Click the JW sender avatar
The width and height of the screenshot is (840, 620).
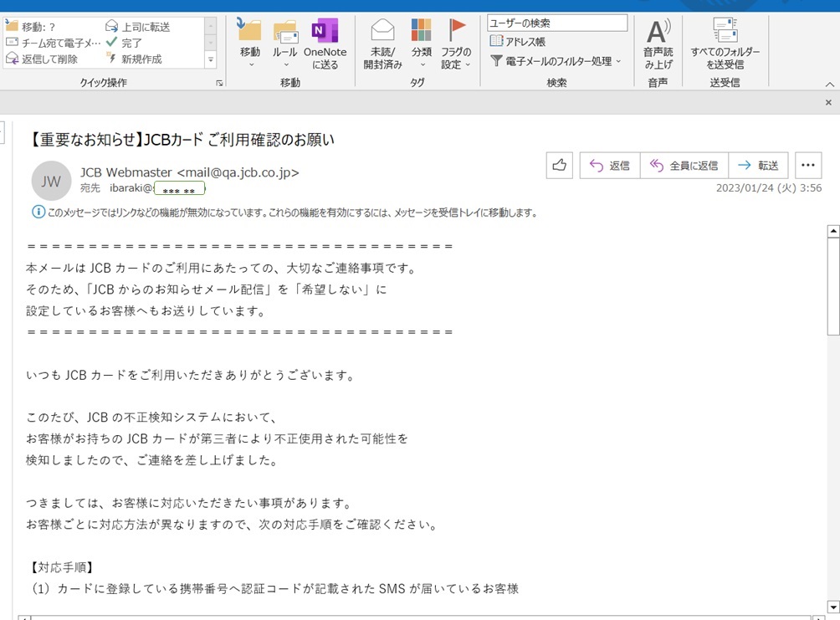(x=51, y=181)
